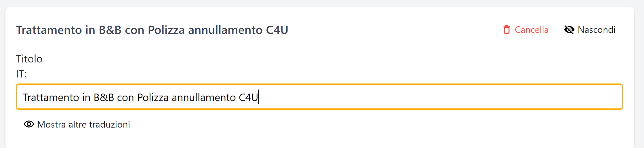
Task: Click Polizza in the section heading
Action: point(166,30)
